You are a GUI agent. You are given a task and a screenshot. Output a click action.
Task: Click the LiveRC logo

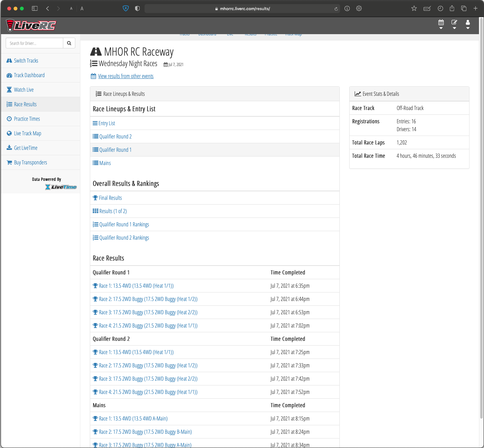pos(31,25)
